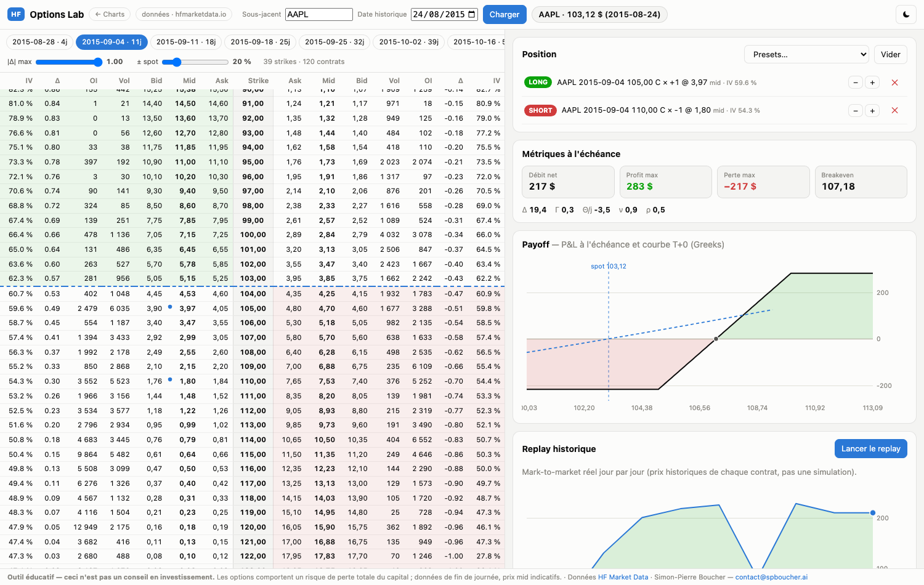
Task: Select expiration 2015-10-02 39j
Action: click(409, 42)
